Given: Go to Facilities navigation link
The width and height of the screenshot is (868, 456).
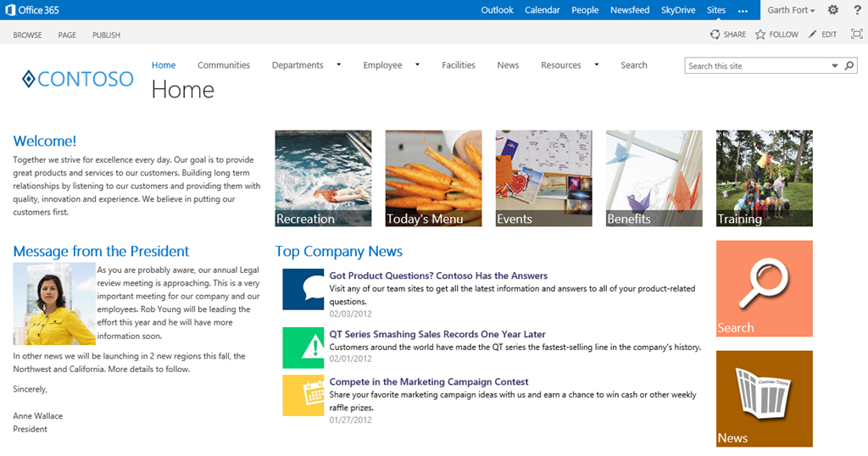Looking at the screenshot, I should 459,64.
